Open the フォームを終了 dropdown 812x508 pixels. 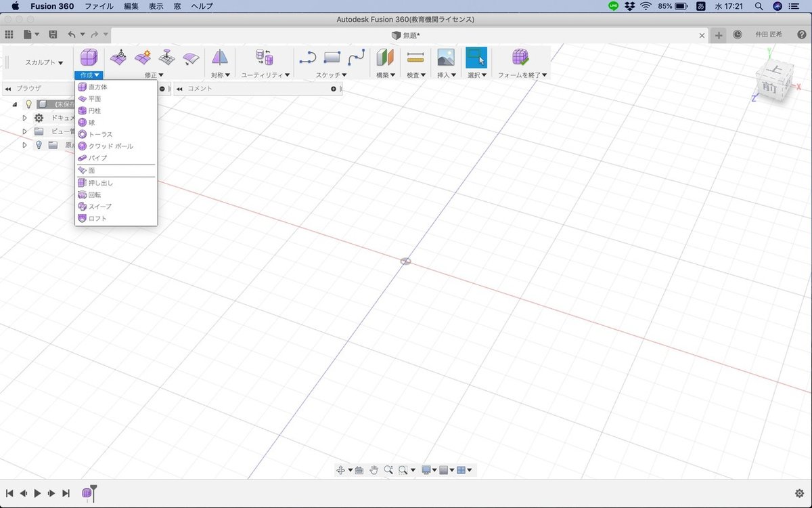point(522,75)
